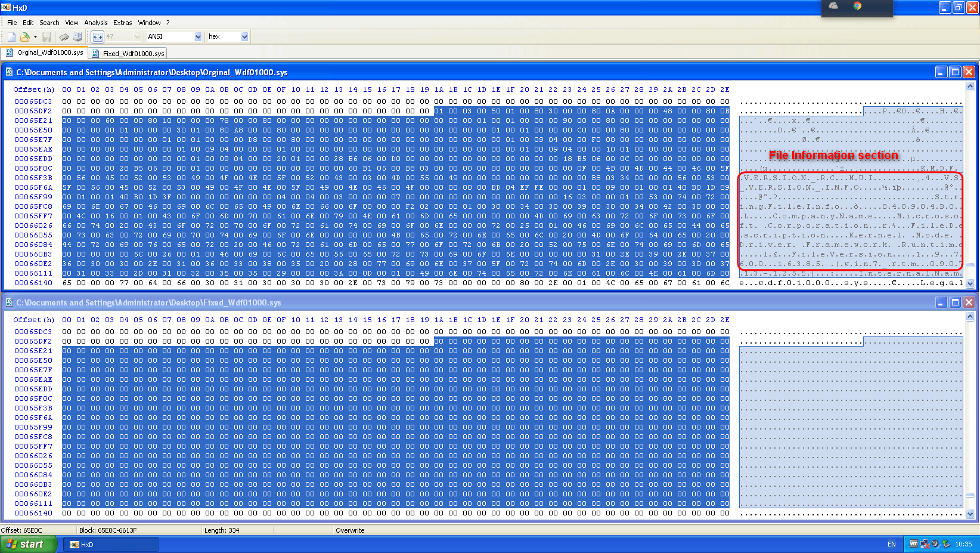
Task: Open the Window menu
Action: [x=149, y=23]
